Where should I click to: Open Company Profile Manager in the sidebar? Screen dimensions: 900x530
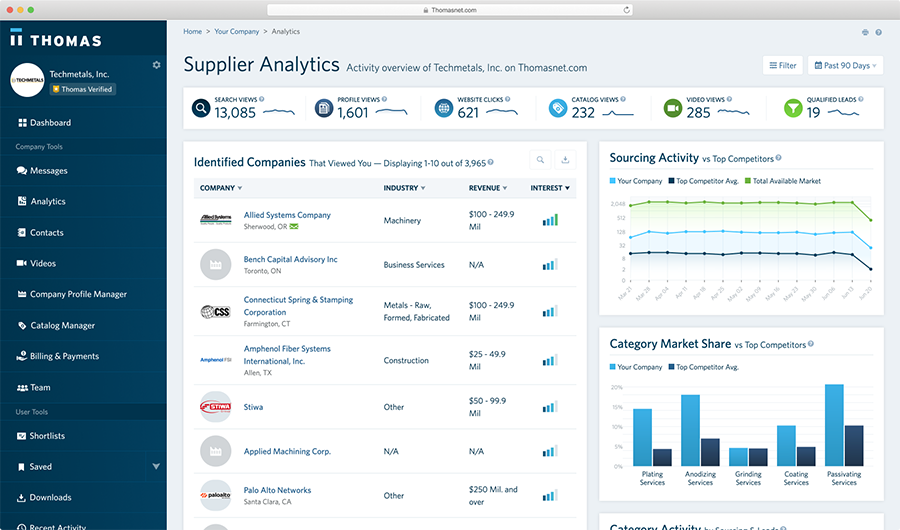83,294
